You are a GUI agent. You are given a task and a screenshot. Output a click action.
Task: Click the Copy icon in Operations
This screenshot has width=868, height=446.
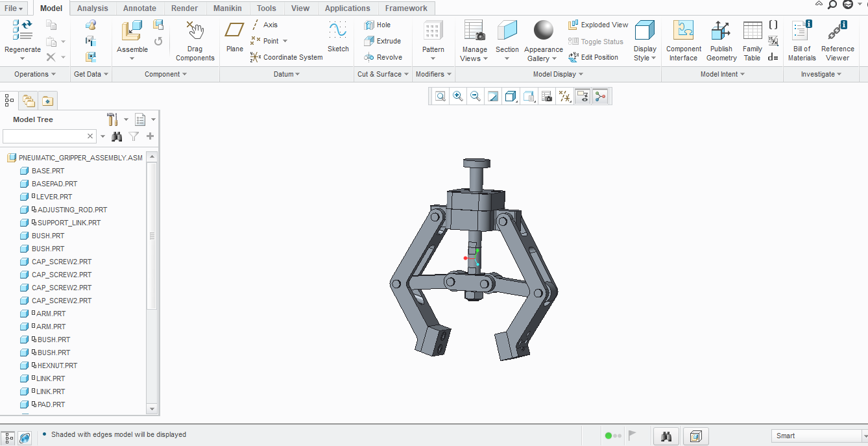coord(51,25)
